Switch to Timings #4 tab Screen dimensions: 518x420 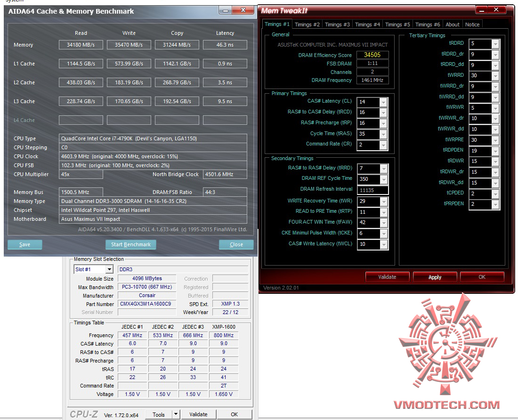367,24
